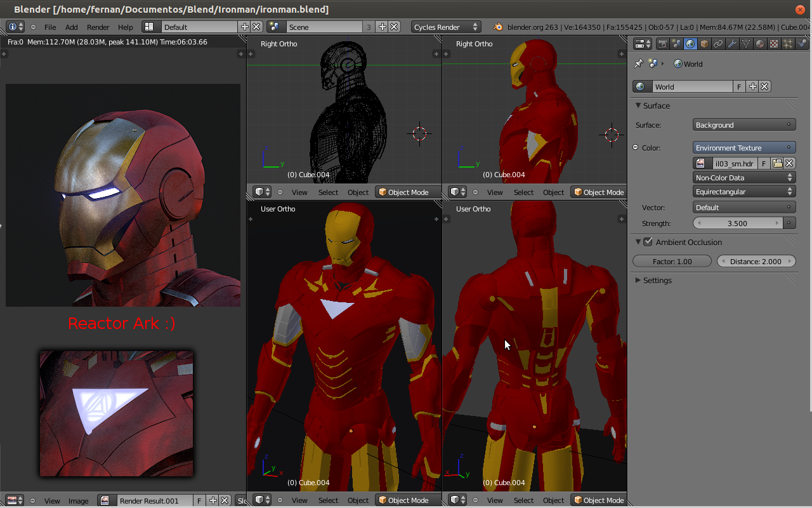The image size is (812, 508).
Task: Click the Reactor Ark render thumbnail
Action: point(116,413)
